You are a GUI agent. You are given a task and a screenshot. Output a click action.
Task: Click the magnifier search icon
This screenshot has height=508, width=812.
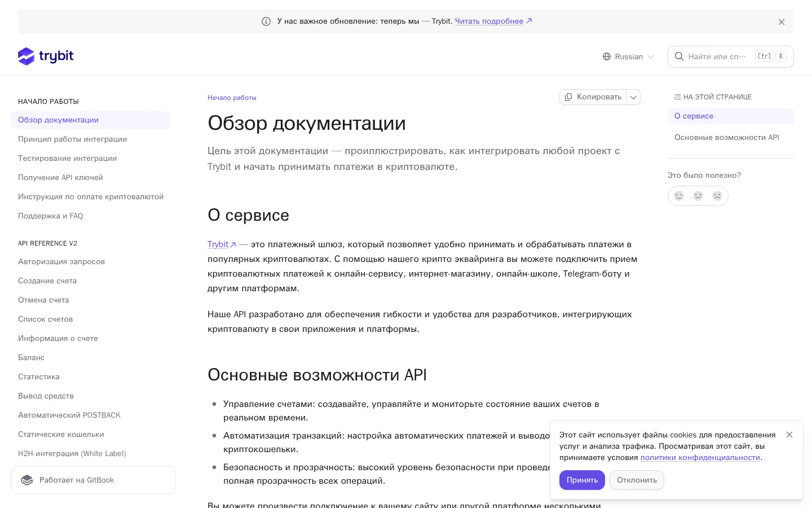pyautogui.click(x=679, y=56)
